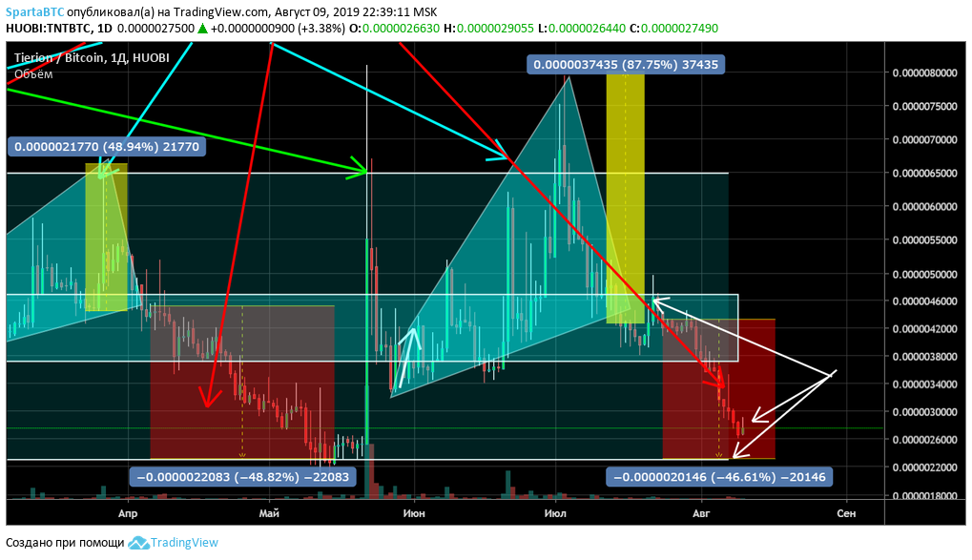This screenshot has height=560, width=972.
Task: Click the Авг month label on time axis
Action: [x=701, y=513]
